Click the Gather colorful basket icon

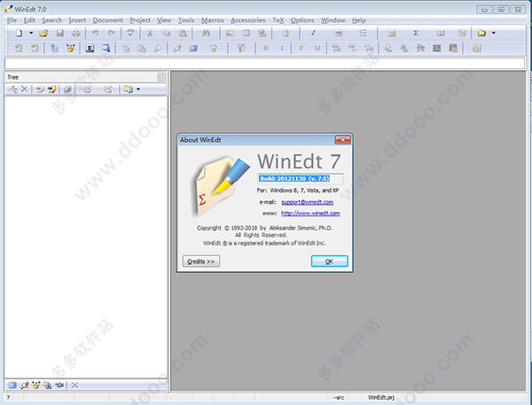71,49
